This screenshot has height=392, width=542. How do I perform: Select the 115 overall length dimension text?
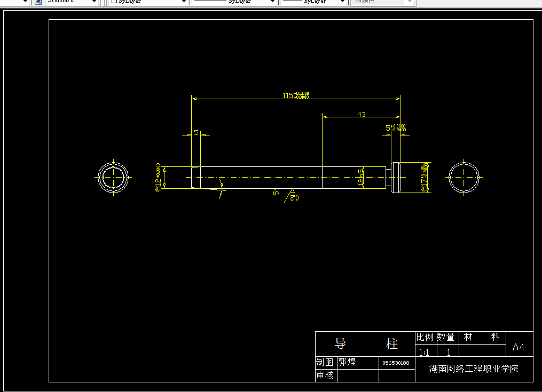coord(295,95)
